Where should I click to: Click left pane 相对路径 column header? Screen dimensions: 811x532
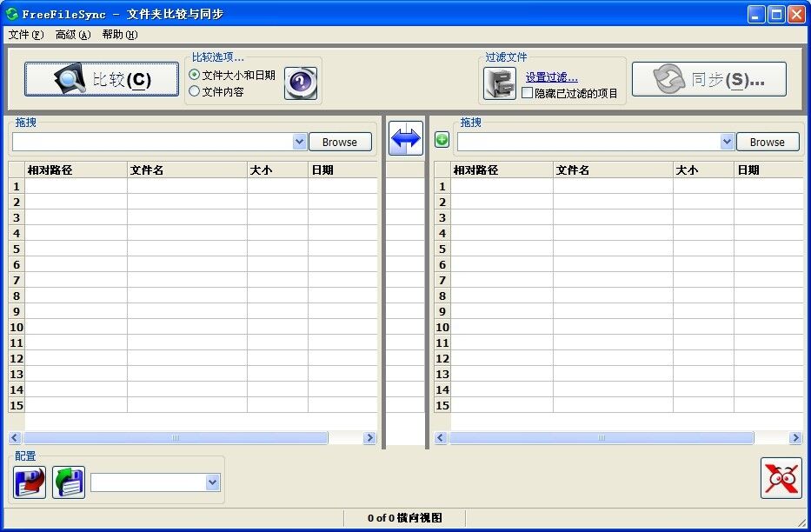[x=76, y=170]
